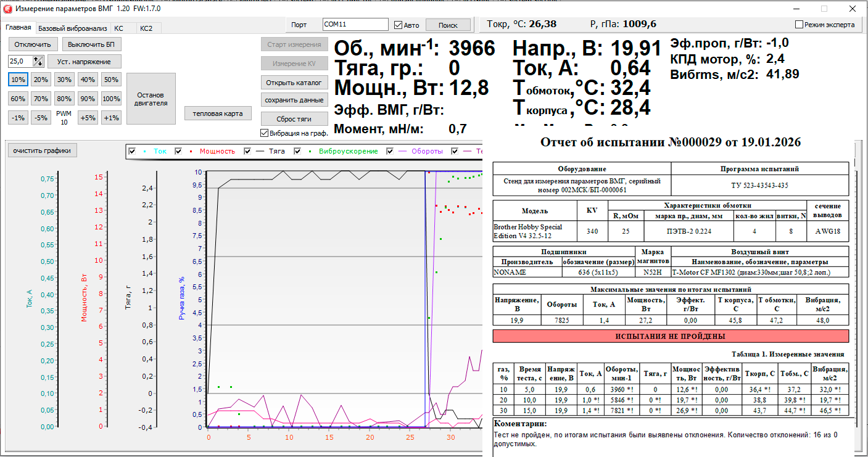Switch to the Базовый виброанализ tab
Viewport: 868px width, 457px height.
(72, 28)
